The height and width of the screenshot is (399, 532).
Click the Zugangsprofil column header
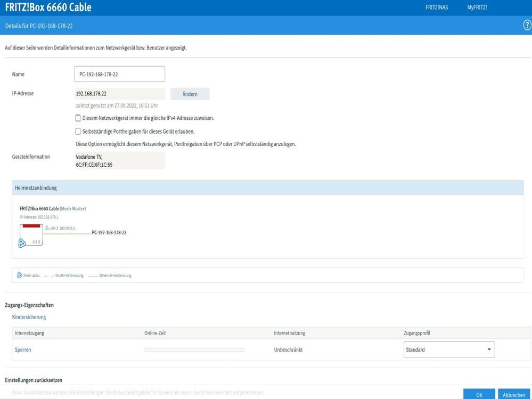coord(417,333)
